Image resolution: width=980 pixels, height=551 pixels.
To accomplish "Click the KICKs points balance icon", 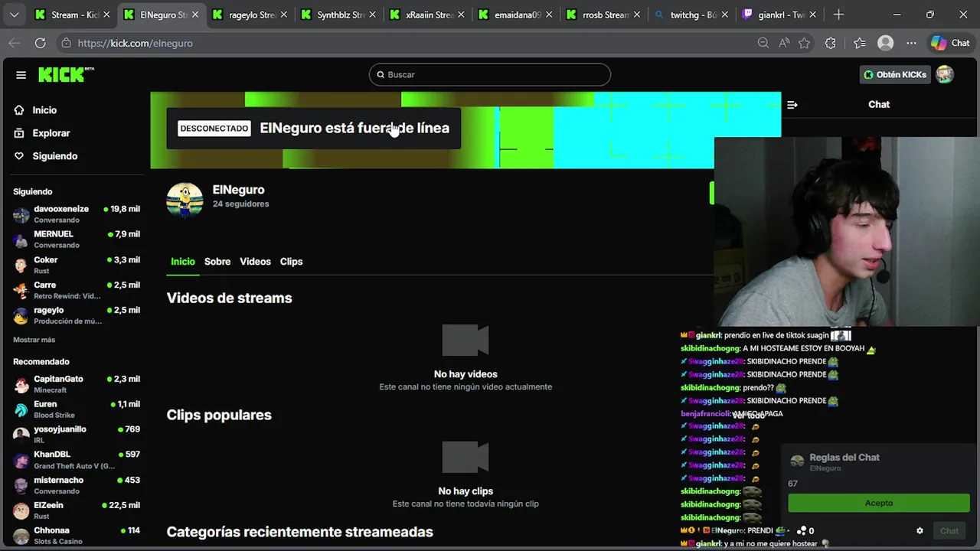I will 802,530.
